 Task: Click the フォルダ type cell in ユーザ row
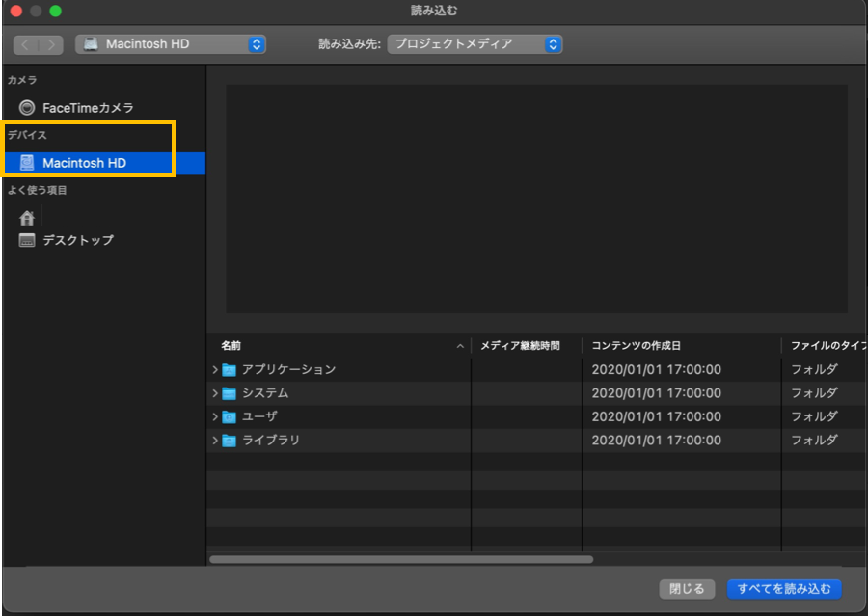click(x=814, y=416)
